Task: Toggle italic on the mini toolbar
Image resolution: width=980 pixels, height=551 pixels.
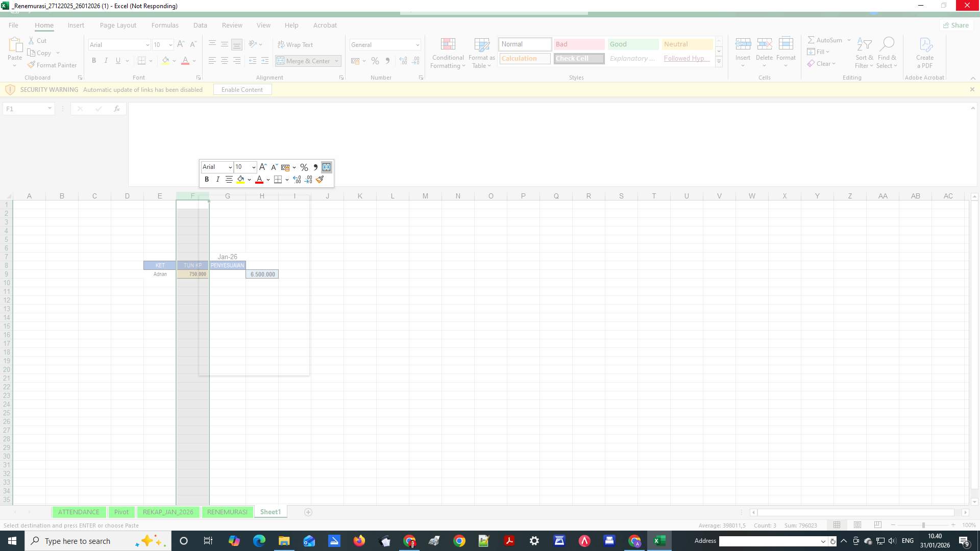Action: click(217, 179)
